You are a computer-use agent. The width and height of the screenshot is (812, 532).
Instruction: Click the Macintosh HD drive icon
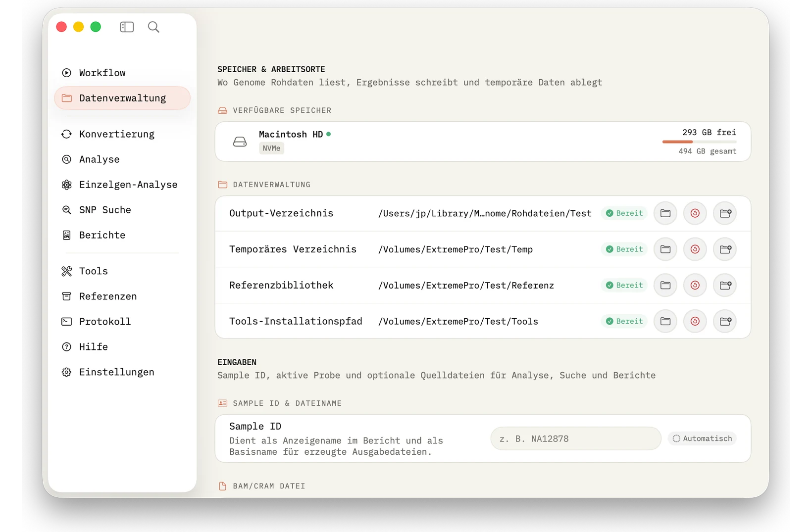coord(240,142)
